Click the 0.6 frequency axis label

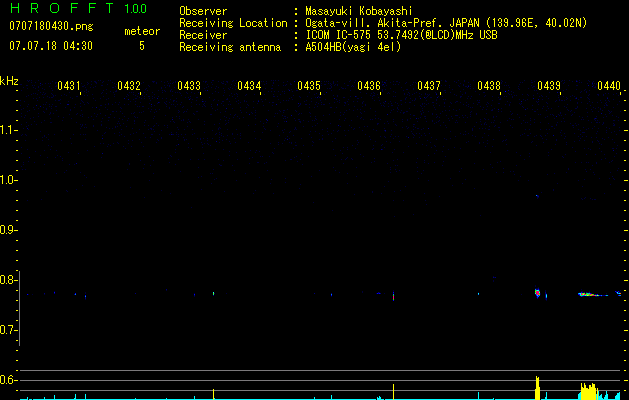pyautogui.click(x=7, y=380)
